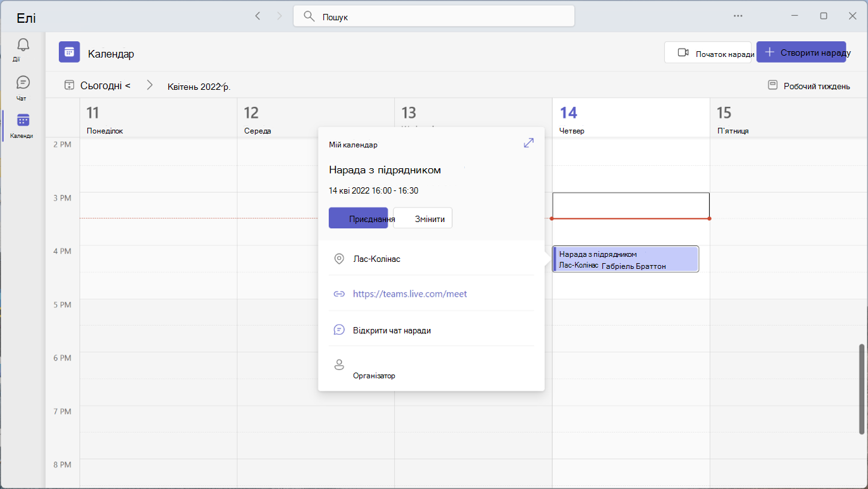Screen dimensions: 868x489
Task: Join the meeting with the Приєднання button
Action: [x=358, y=218]
